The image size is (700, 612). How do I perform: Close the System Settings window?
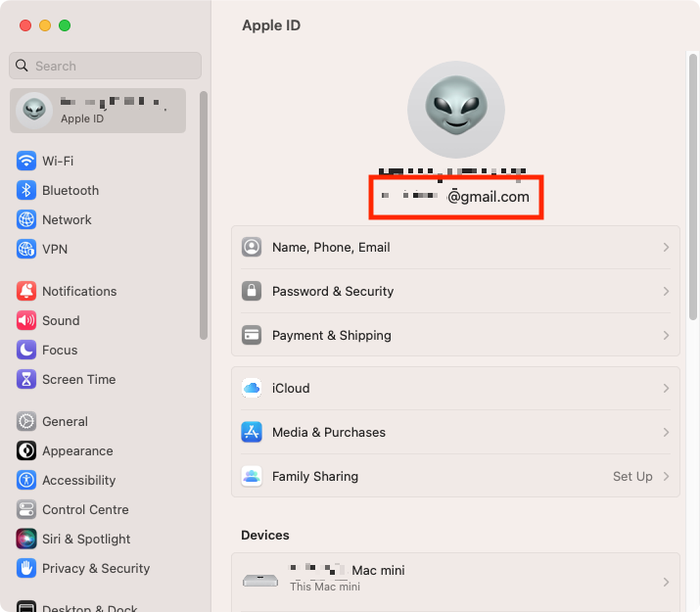[x=25, y=25]
